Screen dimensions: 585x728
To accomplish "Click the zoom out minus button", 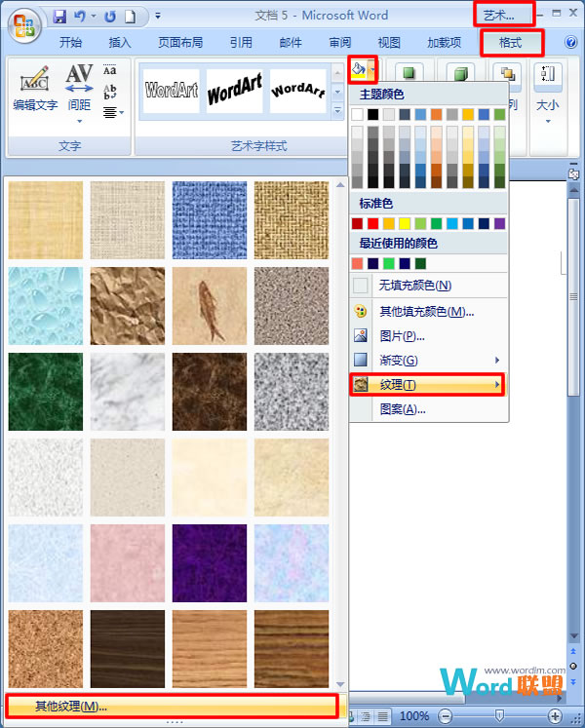I will [x=444, y=715].
